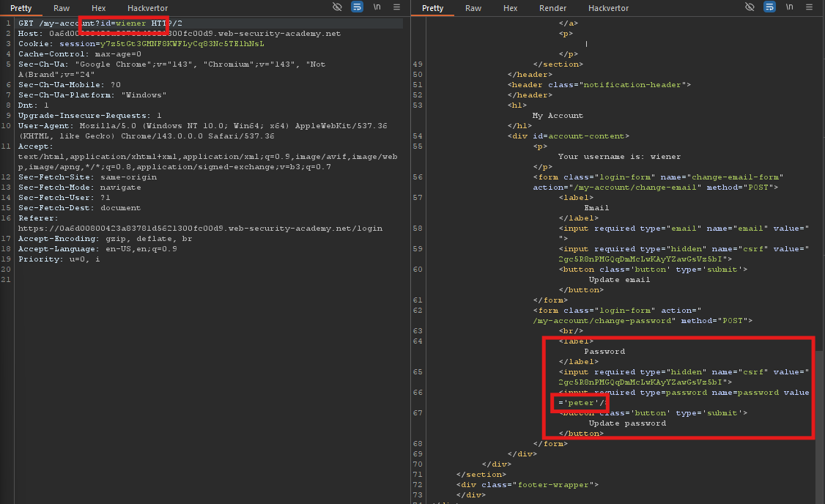Toggle hidden-characters eye icon in response pane
The image size is (825, 504).
[750, 7]
